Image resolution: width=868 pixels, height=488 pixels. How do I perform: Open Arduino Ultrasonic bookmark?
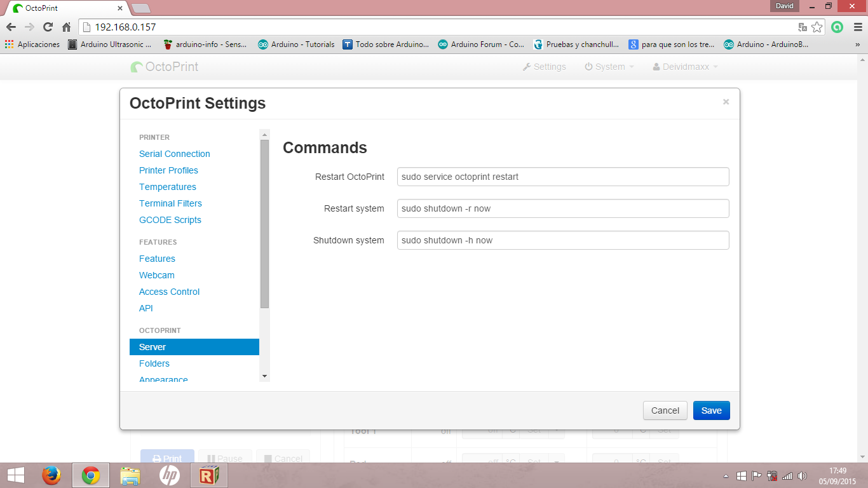click(x=110, y=44)
